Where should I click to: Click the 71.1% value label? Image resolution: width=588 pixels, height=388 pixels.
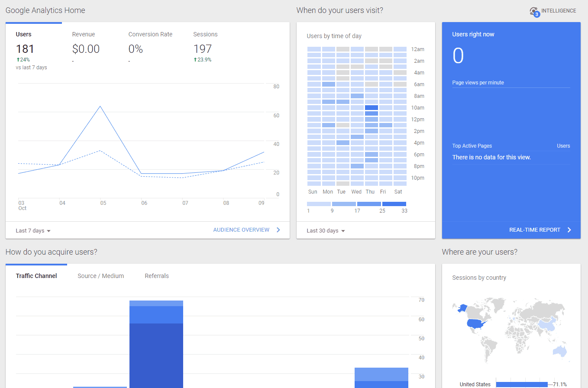pyautogui.click(x=560, y=385)
